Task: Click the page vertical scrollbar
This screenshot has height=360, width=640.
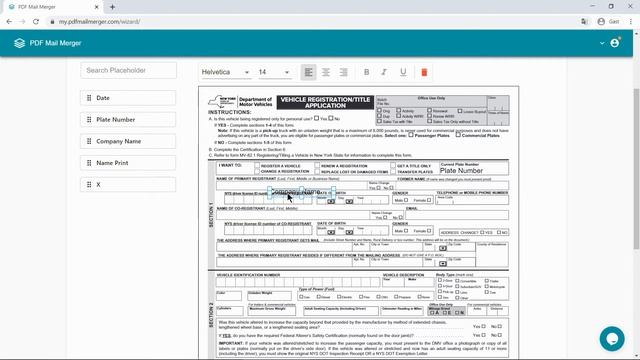Action: coord(636,168)
